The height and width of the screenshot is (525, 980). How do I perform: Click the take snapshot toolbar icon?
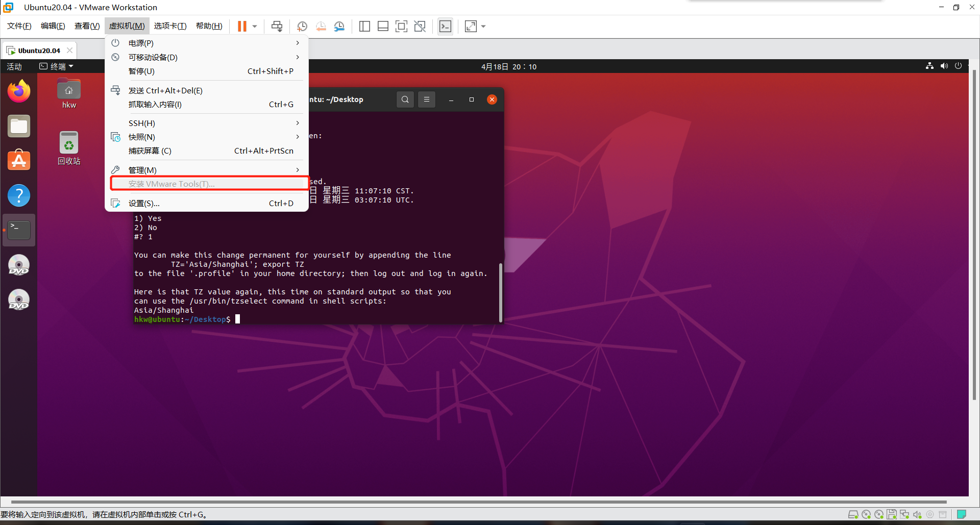click(x=302, y=27)
